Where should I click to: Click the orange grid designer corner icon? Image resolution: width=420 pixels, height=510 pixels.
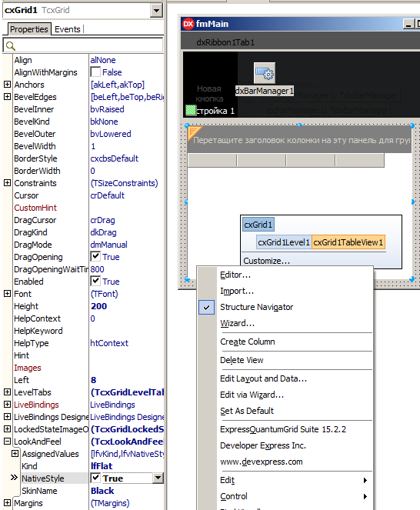(195, 133)
